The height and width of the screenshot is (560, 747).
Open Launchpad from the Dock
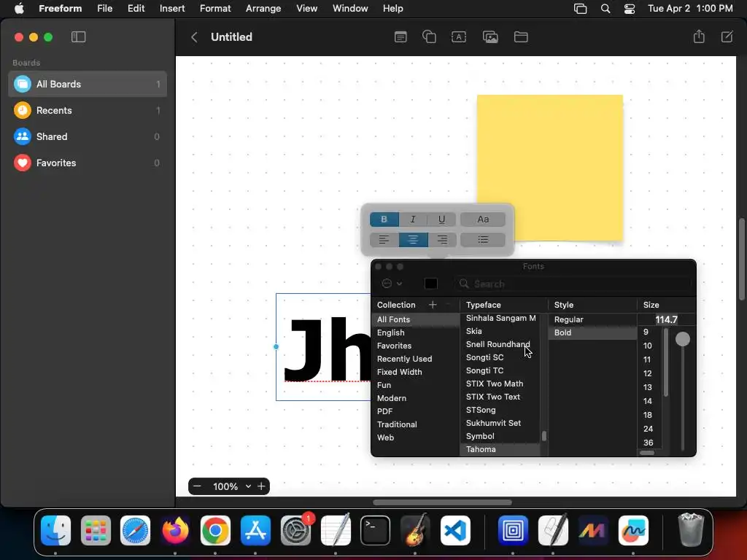coord(96,530)
